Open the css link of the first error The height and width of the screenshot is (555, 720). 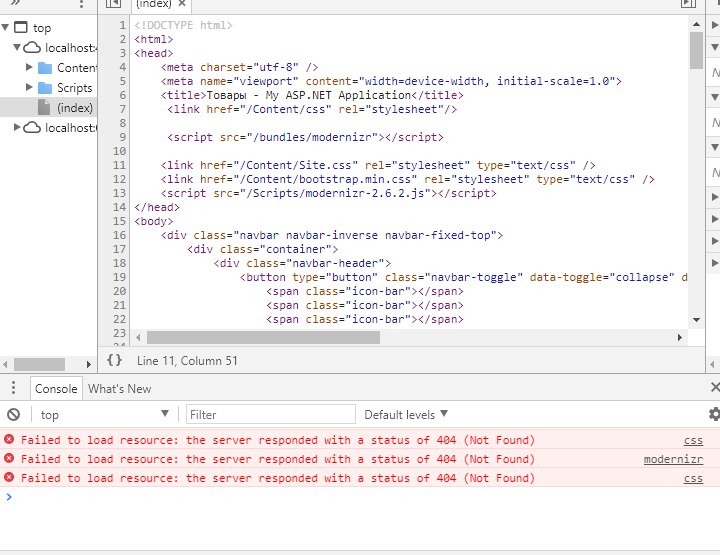coord(693,440)
